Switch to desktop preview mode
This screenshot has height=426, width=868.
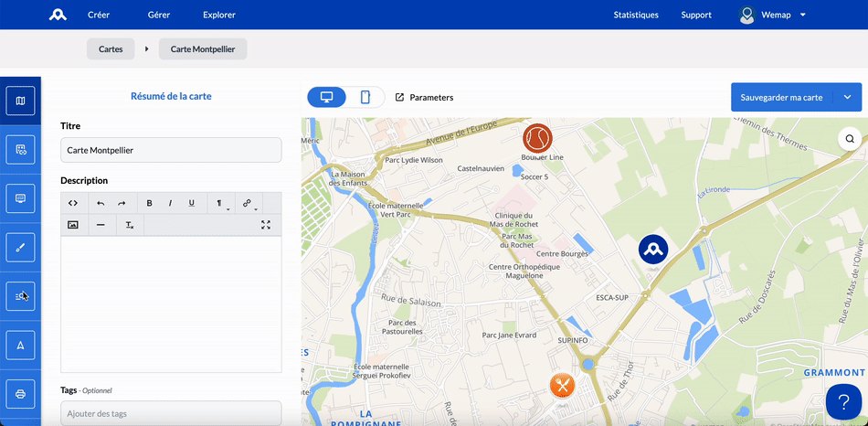point(326,98)
